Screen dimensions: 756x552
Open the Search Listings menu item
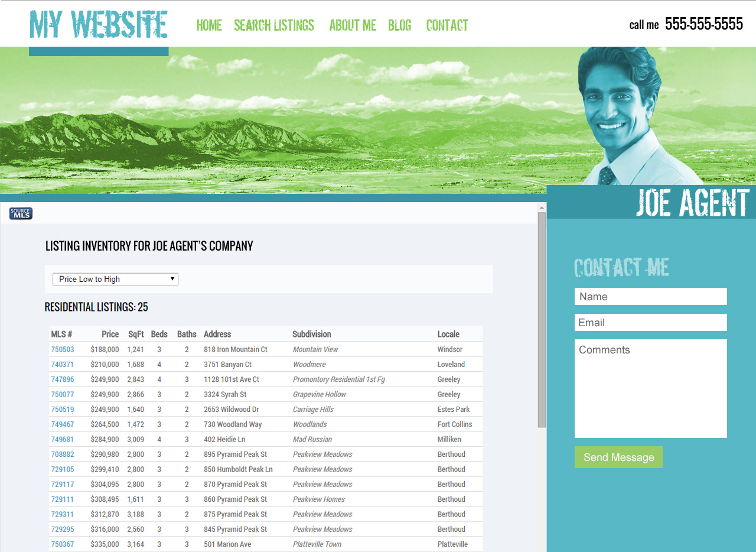click(274, 25)
